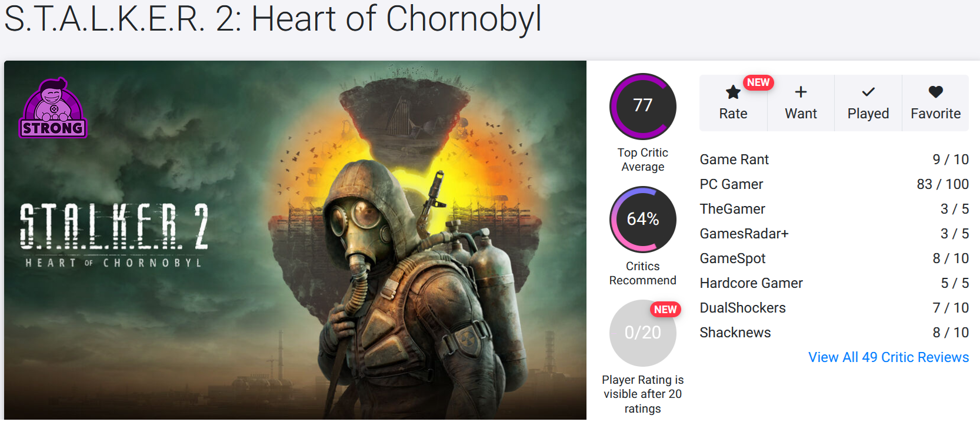980x425 pixels.
Task: Click the red NEW badge on Rate
Action: (x=758, y=82)
